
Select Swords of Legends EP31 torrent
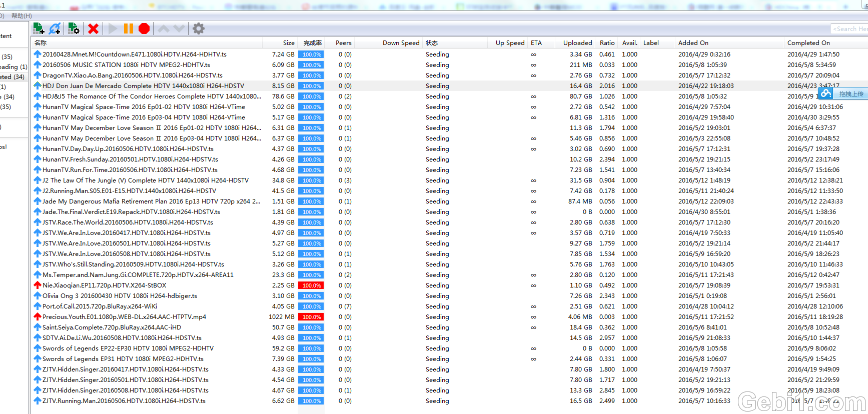click(x=123, y=358)
